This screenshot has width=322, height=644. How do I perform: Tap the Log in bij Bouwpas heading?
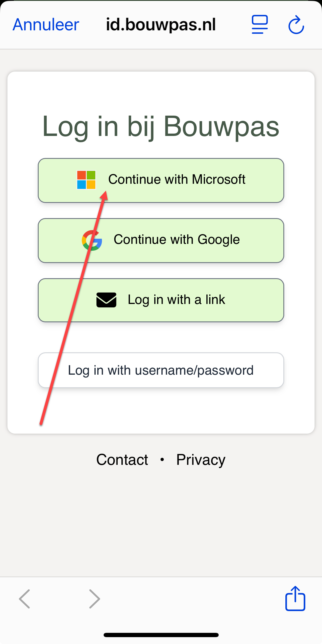[x=161, y=127]
